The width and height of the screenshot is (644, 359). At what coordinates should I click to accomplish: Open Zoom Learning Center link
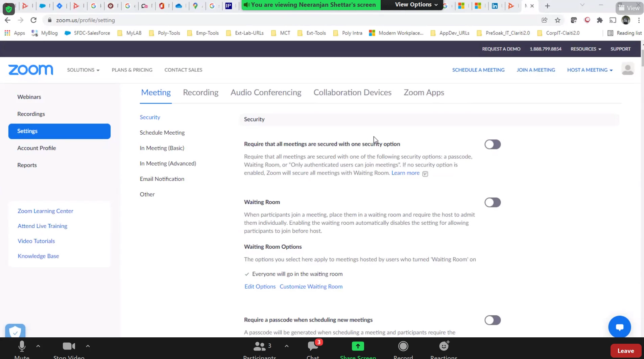(45, 211)
